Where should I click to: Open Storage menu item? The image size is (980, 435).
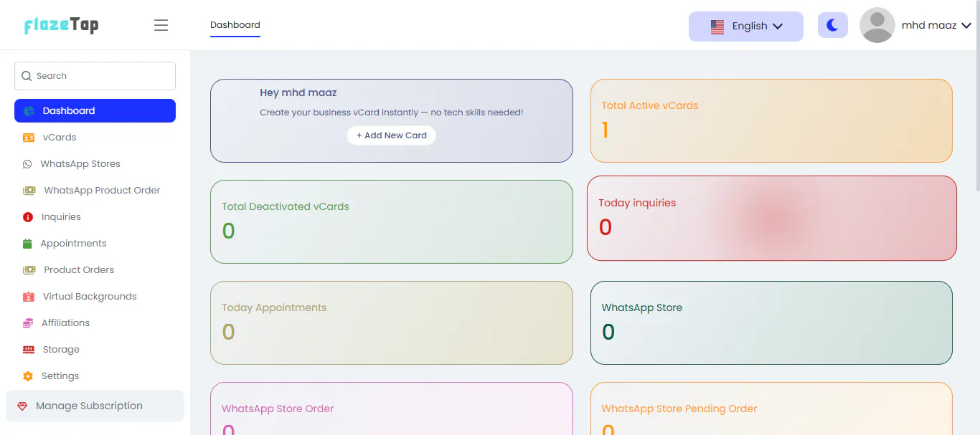click(x=95, y=350)
